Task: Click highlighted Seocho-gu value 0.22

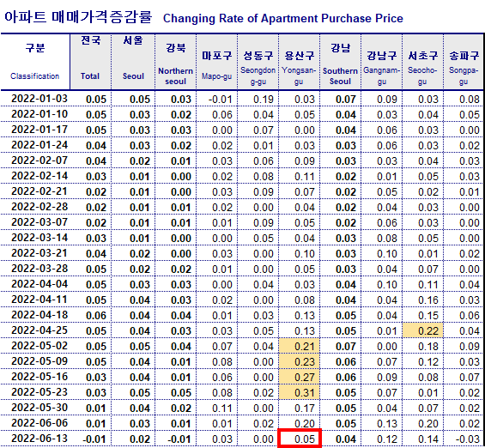Action: coord(423,330)
